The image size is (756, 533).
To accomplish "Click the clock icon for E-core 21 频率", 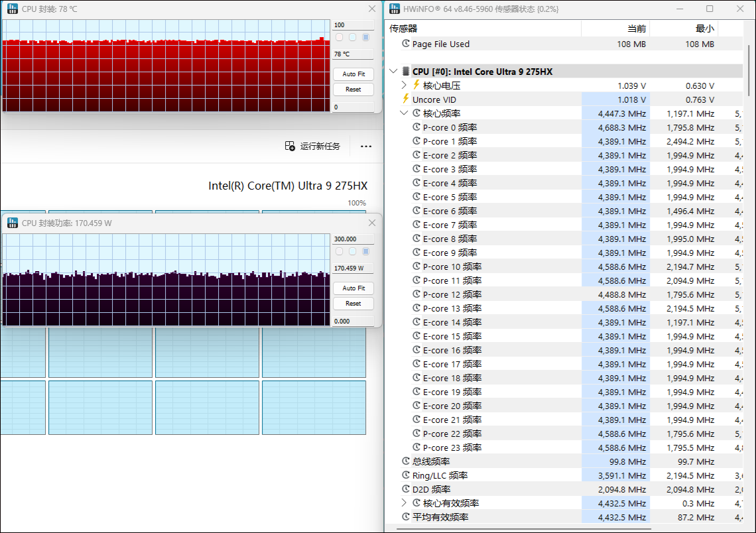I will point(416,419).
